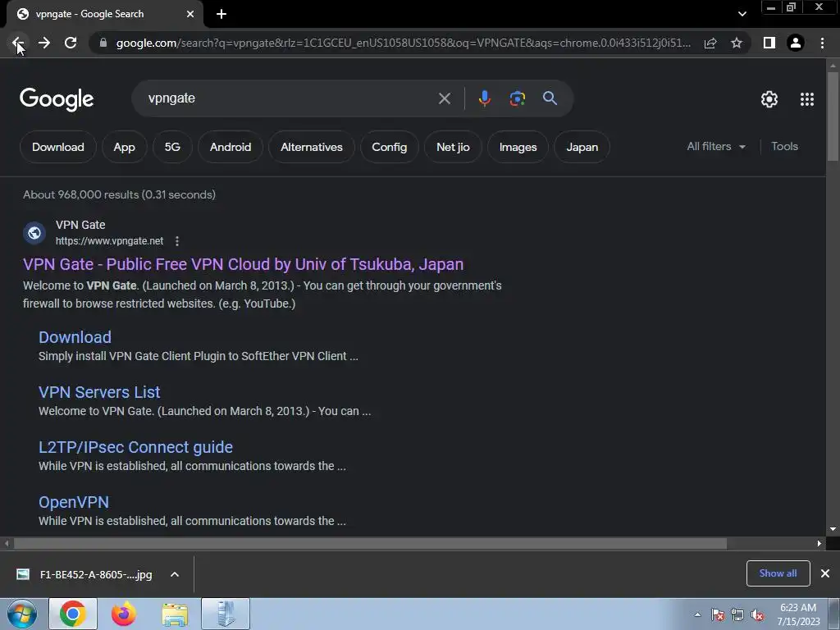Image resolution: width=840 pixels, height=630 pixels.
Task: Open Action Center flag icon
Action: point(718,615)
